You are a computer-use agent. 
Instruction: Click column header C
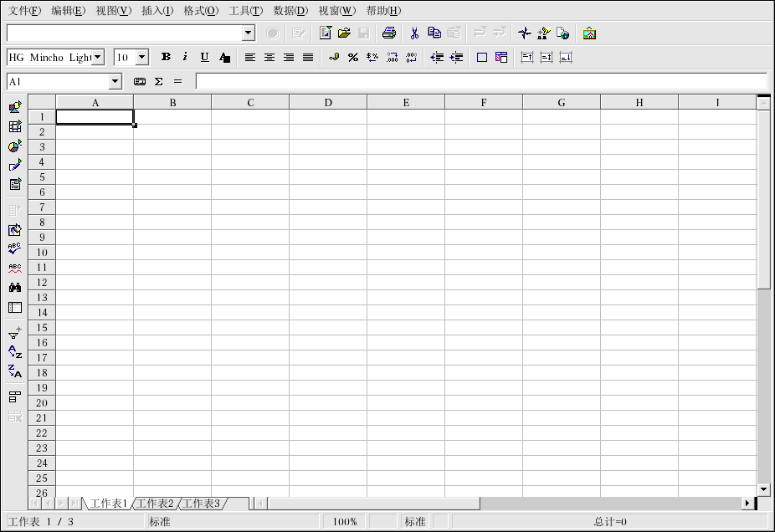coord(250,103)
